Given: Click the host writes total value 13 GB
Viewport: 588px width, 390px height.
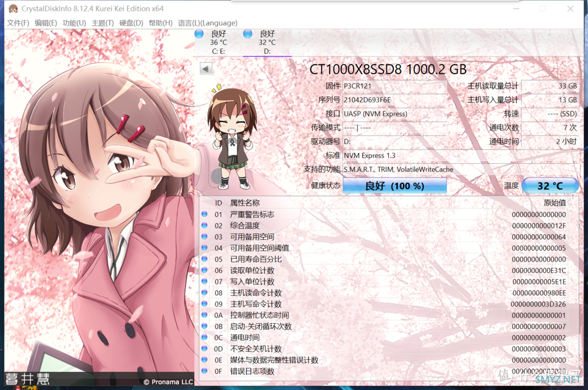Looking at the screenshot, I should coord(550,100).
